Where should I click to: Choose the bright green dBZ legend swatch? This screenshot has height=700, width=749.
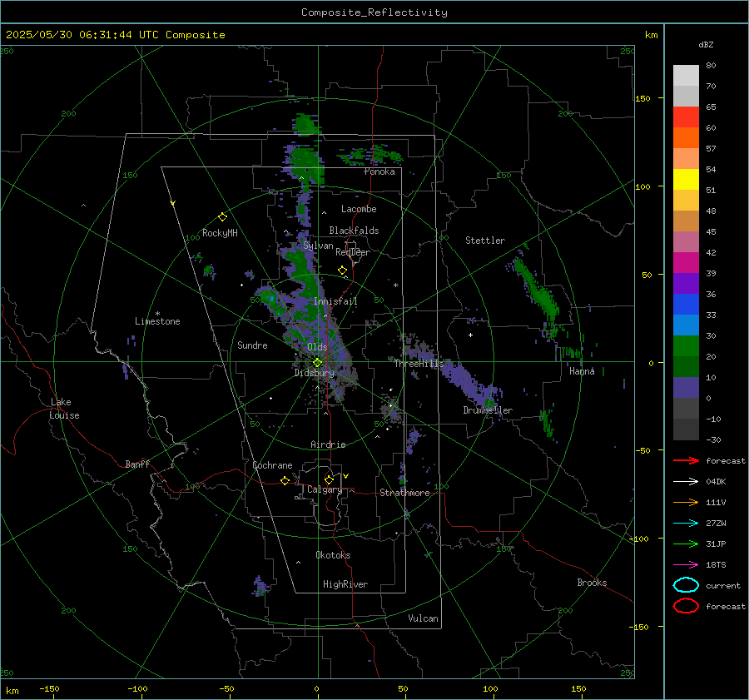coord(686,345)
